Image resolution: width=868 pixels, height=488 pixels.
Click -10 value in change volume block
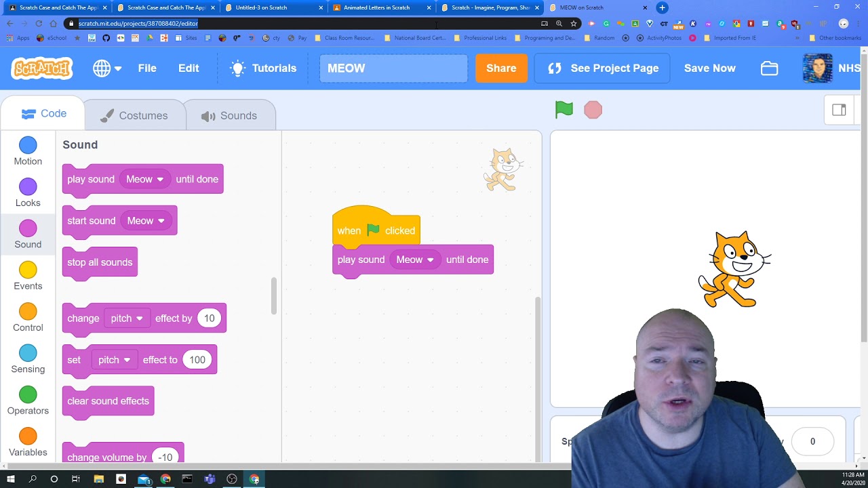pos(165,457)
